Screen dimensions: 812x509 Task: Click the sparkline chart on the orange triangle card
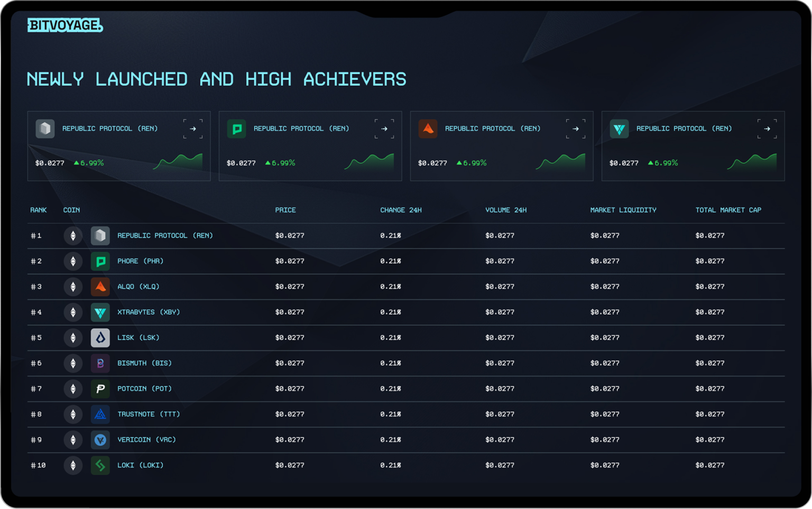560,162
